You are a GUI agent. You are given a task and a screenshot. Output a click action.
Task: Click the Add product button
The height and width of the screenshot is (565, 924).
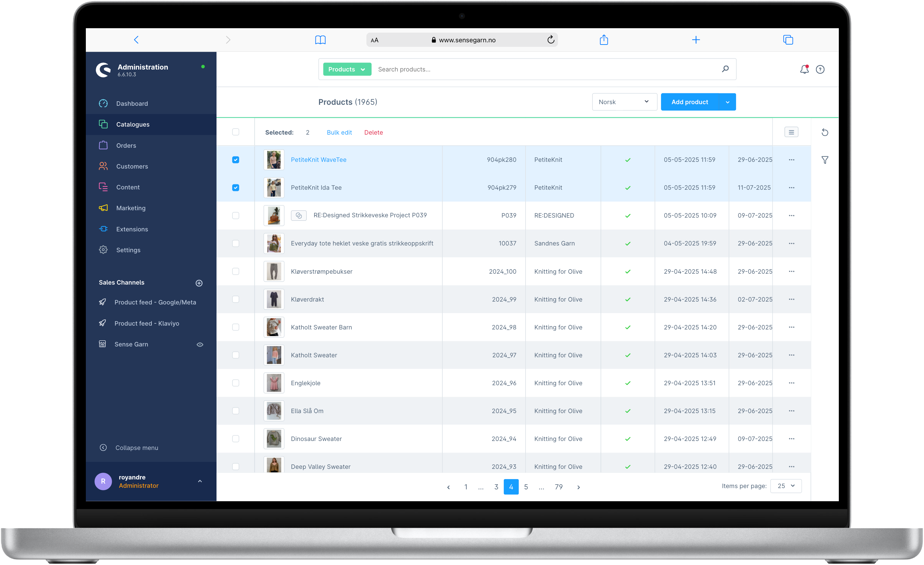click(689, 102)
